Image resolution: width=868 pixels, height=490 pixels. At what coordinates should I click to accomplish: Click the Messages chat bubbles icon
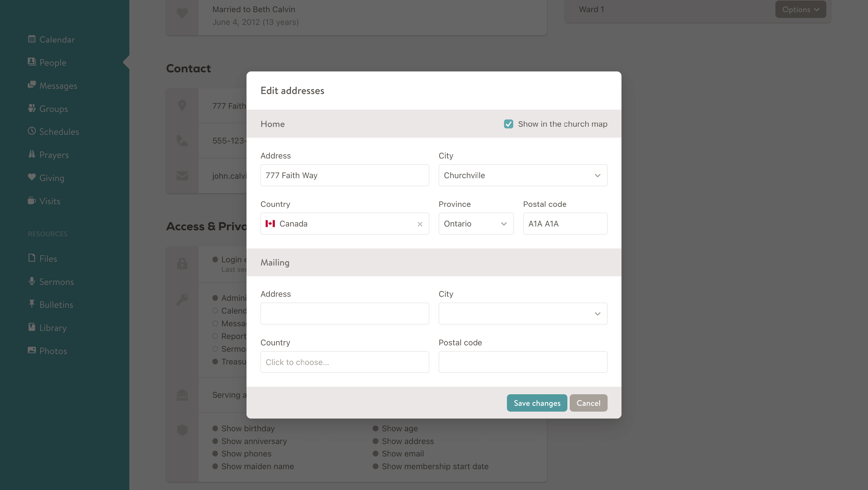[32, 85]
